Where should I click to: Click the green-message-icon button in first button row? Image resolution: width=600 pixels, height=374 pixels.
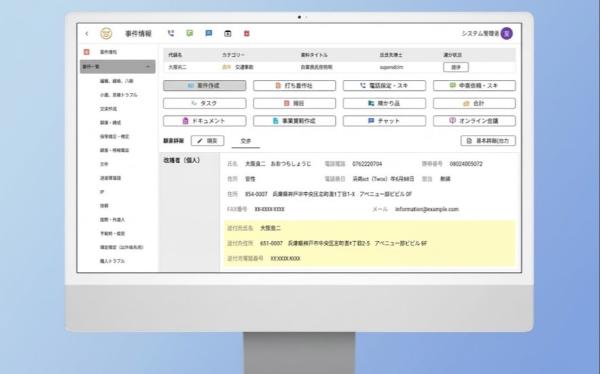pyautogui.click(x=474, y=86)
